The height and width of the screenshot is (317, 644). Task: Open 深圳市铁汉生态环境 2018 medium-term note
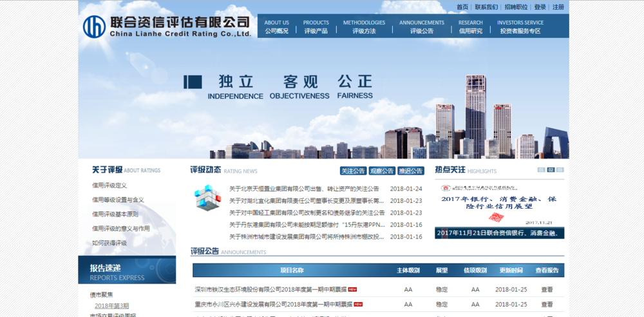270,289
